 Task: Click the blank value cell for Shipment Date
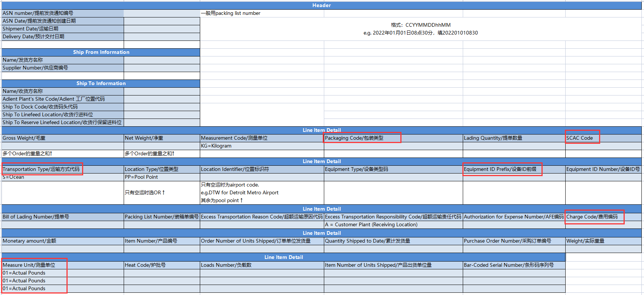pyautogui.click(x=162, y=29)
